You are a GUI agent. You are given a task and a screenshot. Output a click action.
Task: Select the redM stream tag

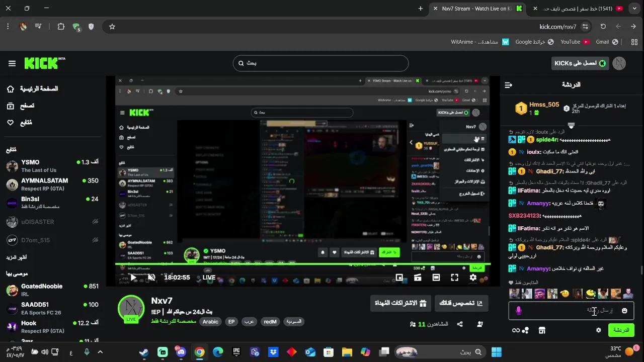[270, 322]
